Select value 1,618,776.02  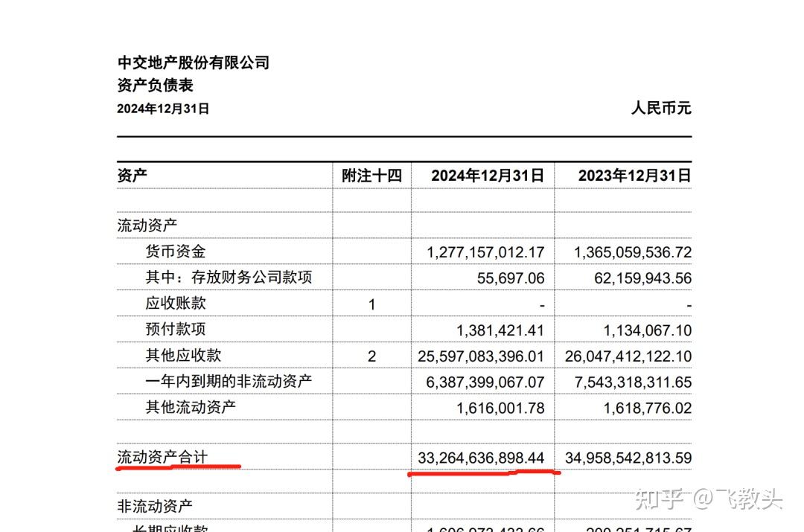(x=648, y=408)
